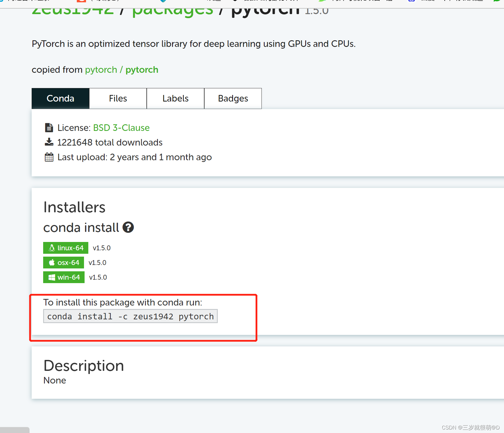Select the Badges tab
Screen dimensions: 504x433
click(233, 98)
